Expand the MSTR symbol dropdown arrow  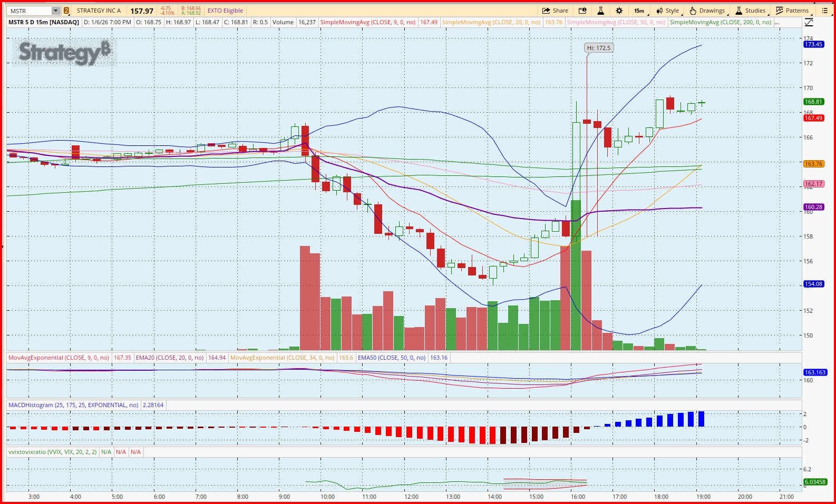tap(56, 11)
